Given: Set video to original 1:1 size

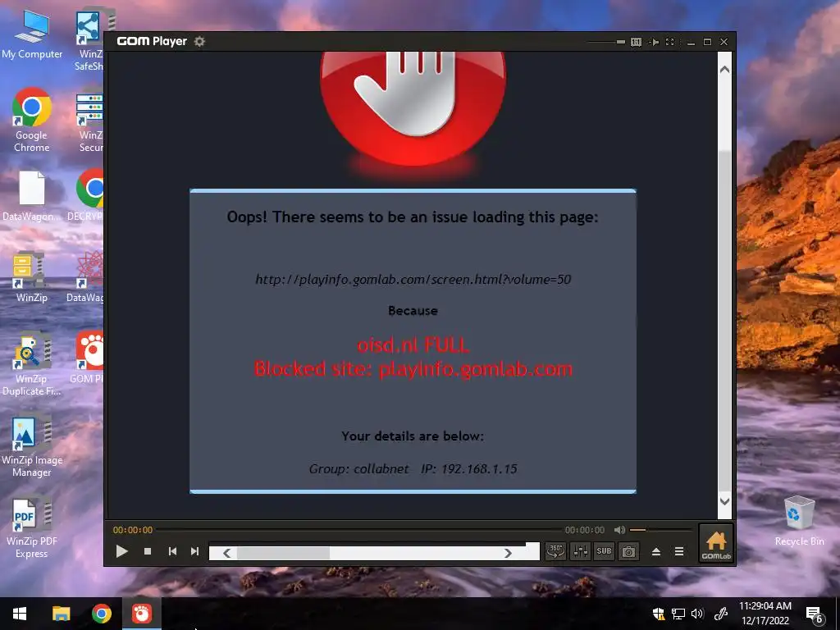Looking at the screenshot, I should (636, 42).
